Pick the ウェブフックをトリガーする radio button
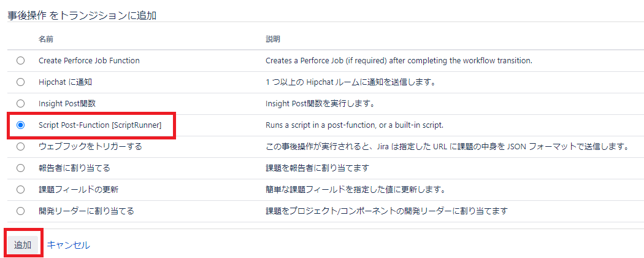This screenshot has height=258, width=644. [x=20, y=146]
